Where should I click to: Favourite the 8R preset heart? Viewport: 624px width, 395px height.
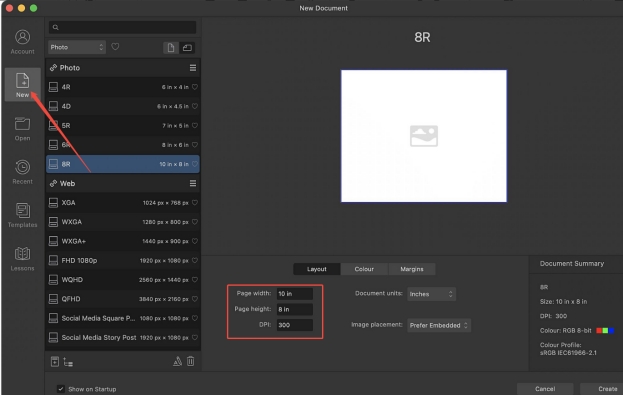[x=195, y=164]
